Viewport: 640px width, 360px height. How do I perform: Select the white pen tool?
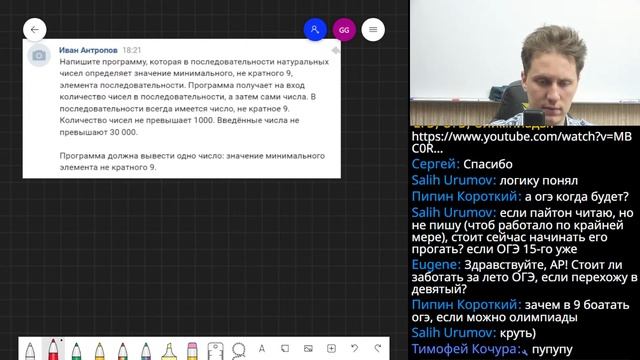[30, 351]
